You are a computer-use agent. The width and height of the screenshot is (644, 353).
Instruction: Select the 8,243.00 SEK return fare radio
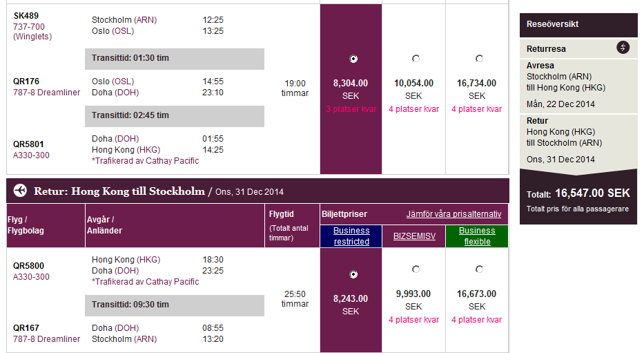pos(354,274)
